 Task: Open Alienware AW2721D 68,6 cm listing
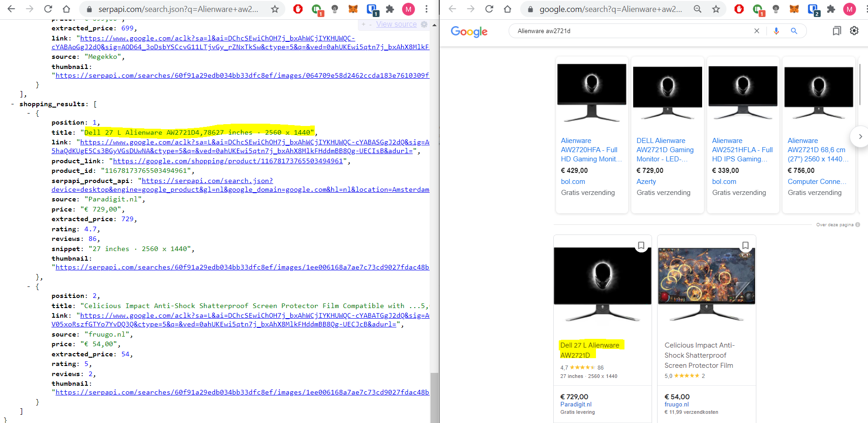(818, 150)
